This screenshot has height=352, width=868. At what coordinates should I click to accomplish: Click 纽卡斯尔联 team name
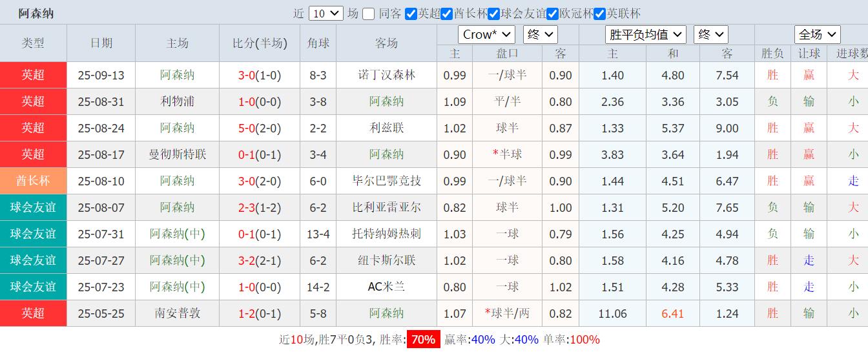[387, 260]
